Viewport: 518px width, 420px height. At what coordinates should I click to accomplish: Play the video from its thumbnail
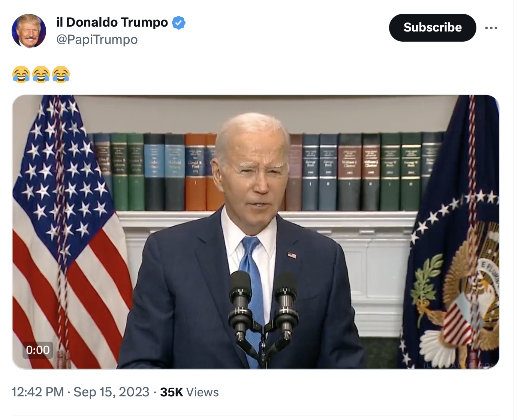click(x=256, y=232)
